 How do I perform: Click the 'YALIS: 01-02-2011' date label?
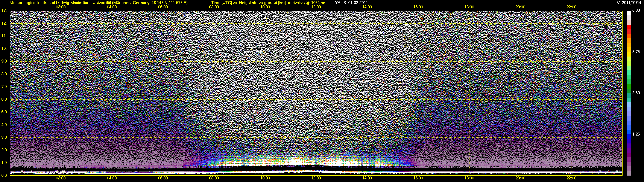pyautogui.click(x=351, y=3)
